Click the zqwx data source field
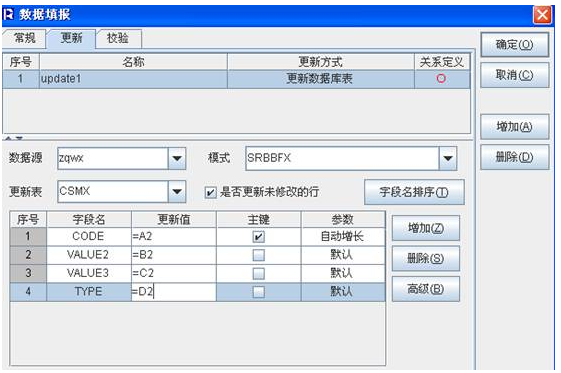 pyautogui.click(x=113, y=158)
